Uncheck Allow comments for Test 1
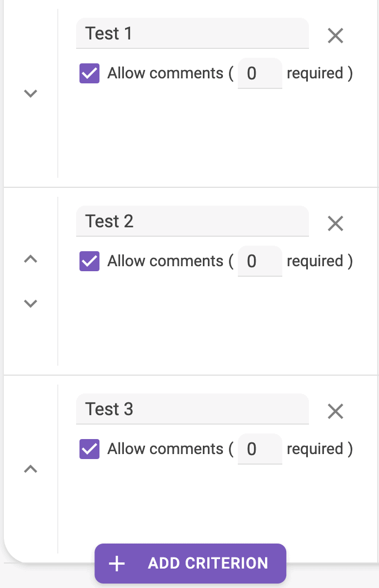Viewport: 379px width, 588px height. tap(89, 73)
